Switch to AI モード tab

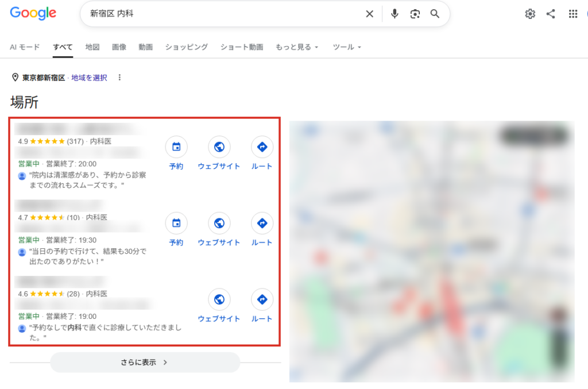[25, 47]
